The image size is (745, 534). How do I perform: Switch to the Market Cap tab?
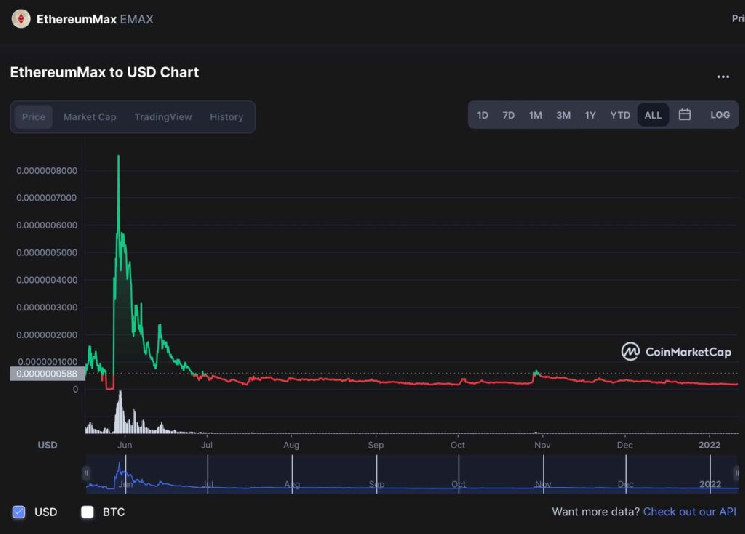click(90, 117)
